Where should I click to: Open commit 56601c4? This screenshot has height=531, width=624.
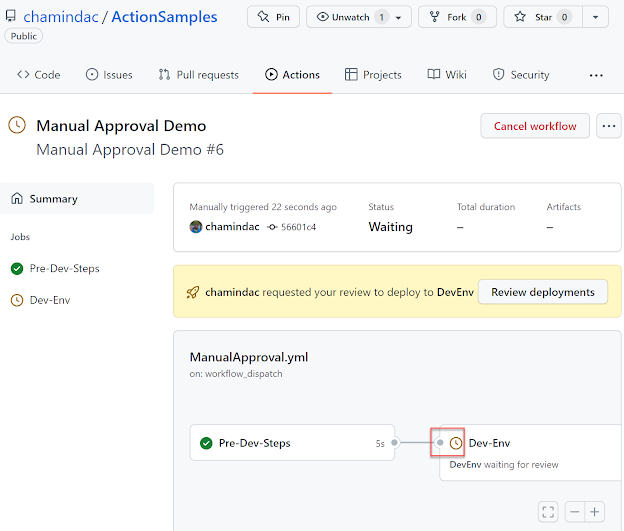298,227
